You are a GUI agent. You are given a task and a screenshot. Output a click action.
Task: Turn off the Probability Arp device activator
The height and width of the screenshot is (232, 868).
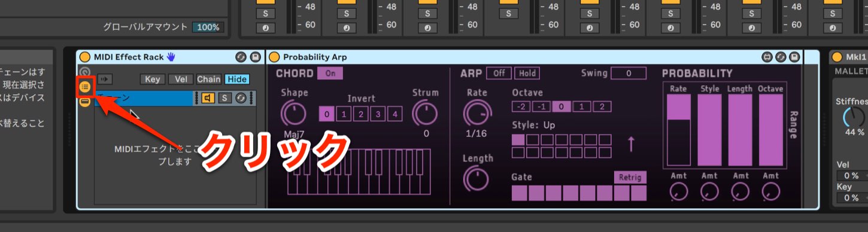(x=274, y=57)
